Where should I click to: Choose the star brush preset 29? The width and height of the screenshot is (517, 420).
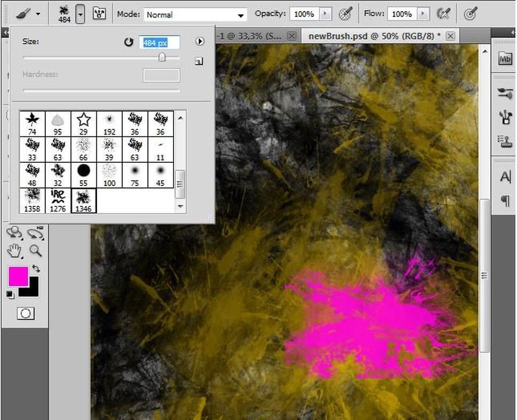83,123
